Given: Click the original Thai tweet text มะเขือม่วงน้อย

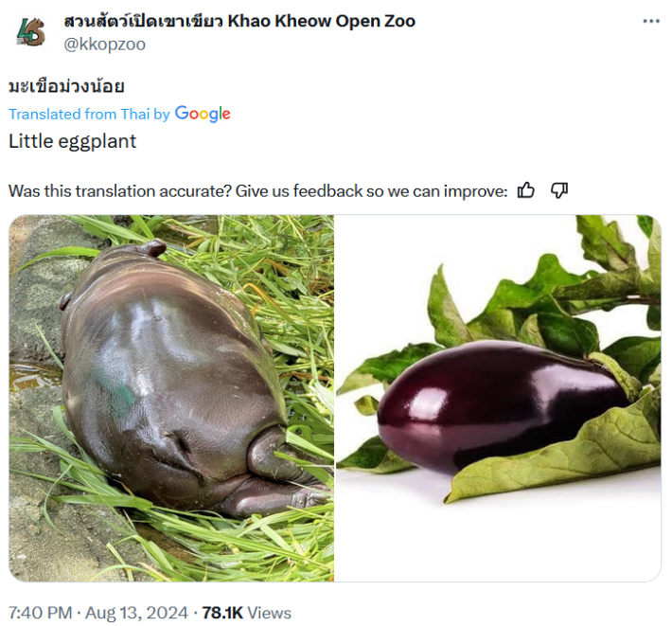Looking at the screenshot, I should pyautogui.click(x=66, y=86).
